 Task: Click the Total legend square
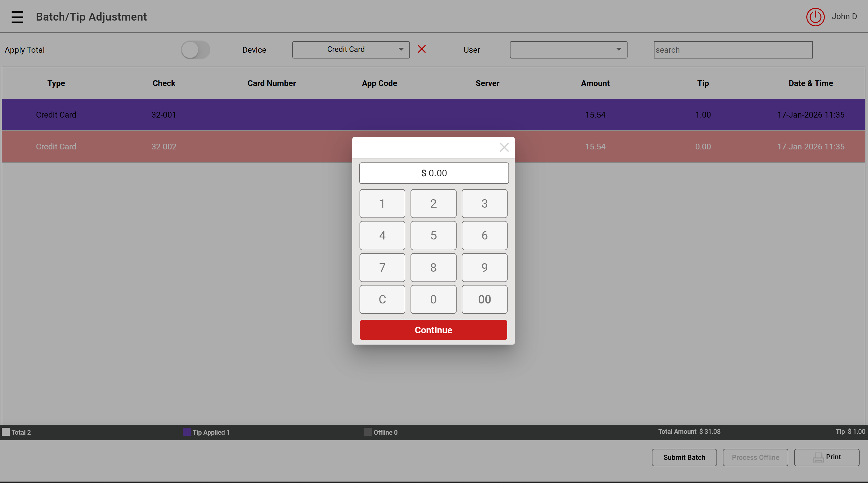click(x=6, y=432)
